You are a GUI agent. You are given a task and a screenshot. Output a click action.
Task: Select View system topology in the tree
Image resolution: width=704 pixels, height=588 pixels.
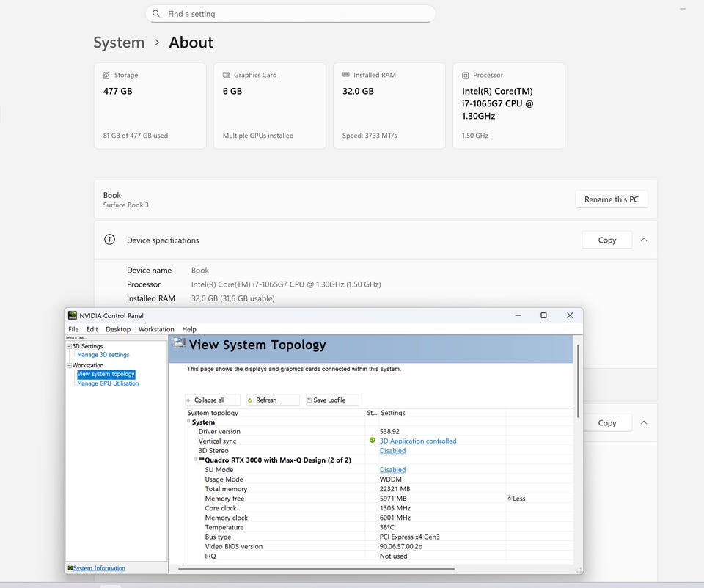[x=106, y=374]
